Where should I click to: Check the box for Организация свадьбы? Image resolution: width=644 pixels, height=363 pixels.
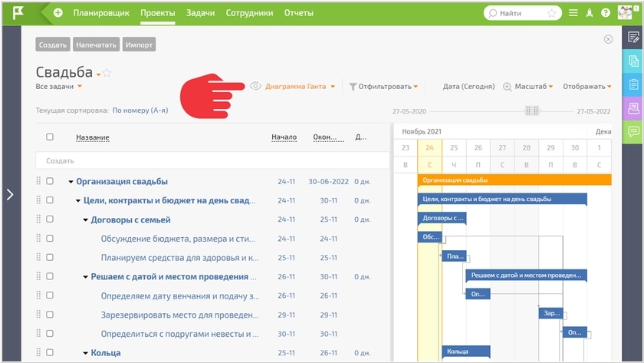click(x=50, y=182)
